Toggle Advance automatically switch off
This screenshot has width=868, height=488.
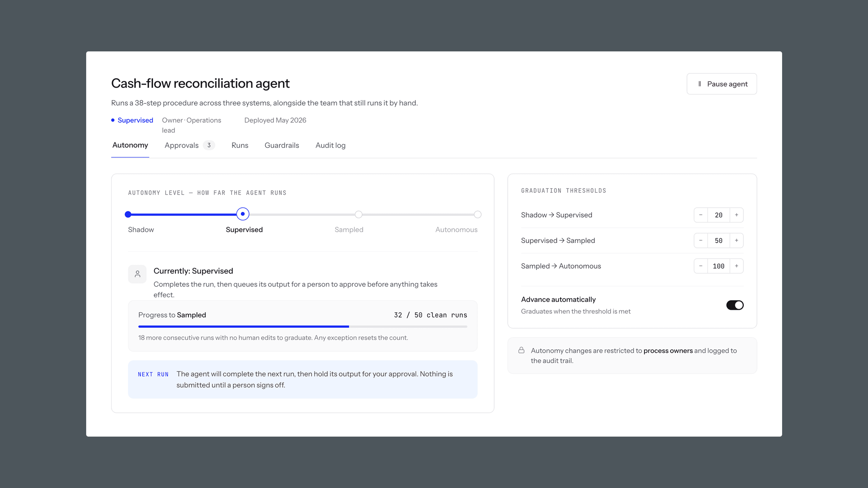pyautogui.click(x=735, y=305)
